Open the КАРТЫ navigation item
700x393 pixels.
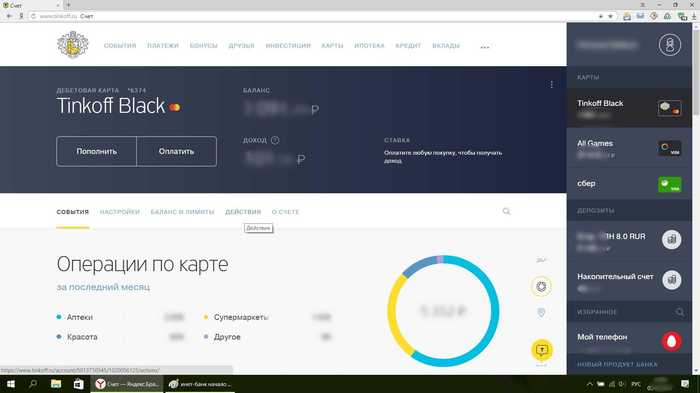click(x=332, y=46)
